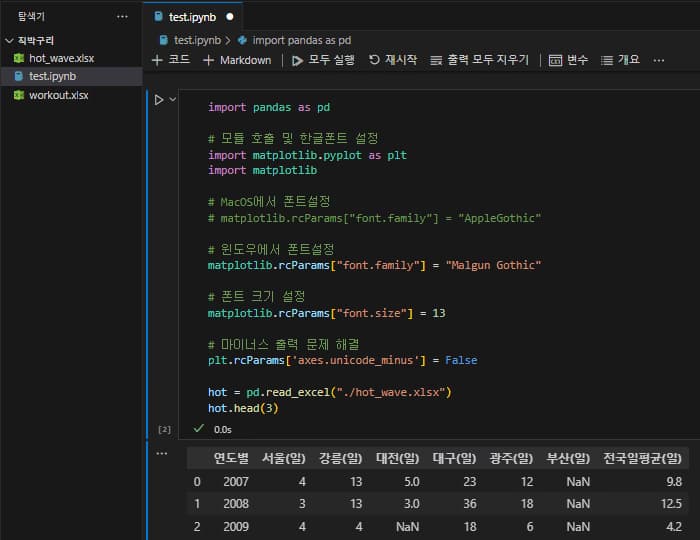Screen dimensions: 700x540
Task: Select test.ipynb in the file explorer
Action: pyautogui.click(x=52, y=76)
